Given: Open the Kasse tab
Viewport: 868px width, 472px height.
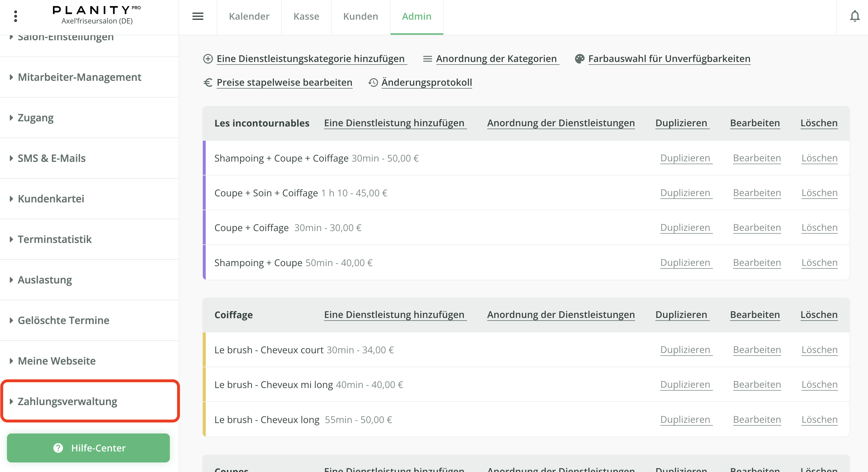Looking at the screenshot, I should coord(306,16).
